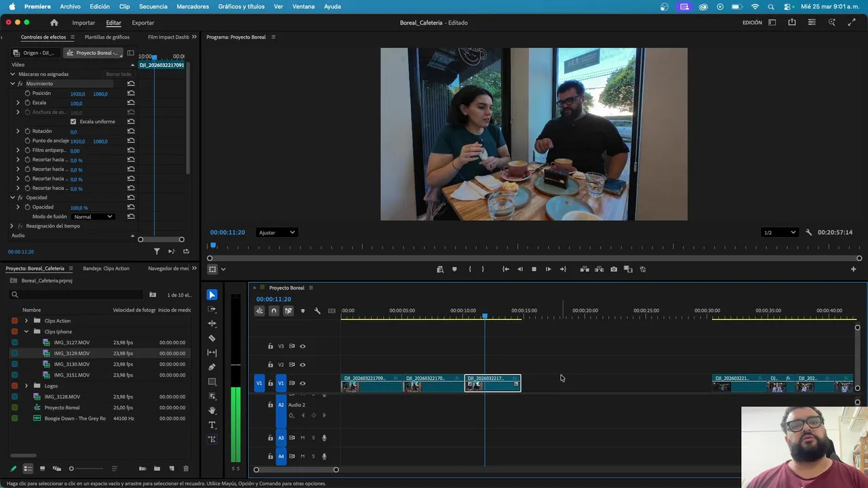
Task: Export frame with camera icon
Action: click(x=614, y=269)
